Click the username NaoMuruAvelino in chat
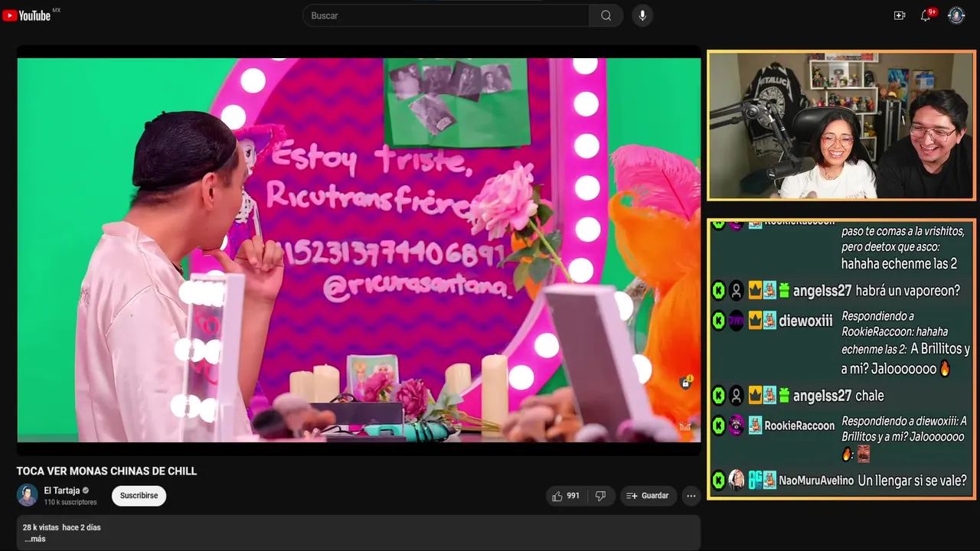Image resolution: width=980 pixels, height=551 pixels. click(816, 481)
